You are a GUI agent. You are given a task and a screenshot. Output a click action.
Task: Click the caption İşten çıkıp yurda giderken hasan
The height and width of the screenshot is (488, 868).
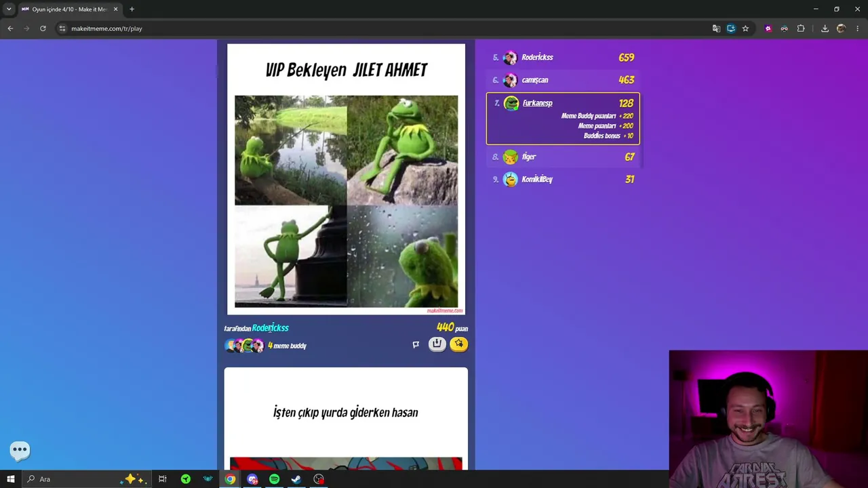click(346, 412)
